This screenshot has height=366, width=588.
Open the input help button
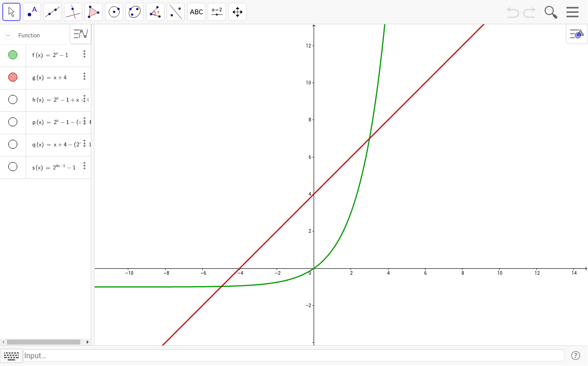576,356
